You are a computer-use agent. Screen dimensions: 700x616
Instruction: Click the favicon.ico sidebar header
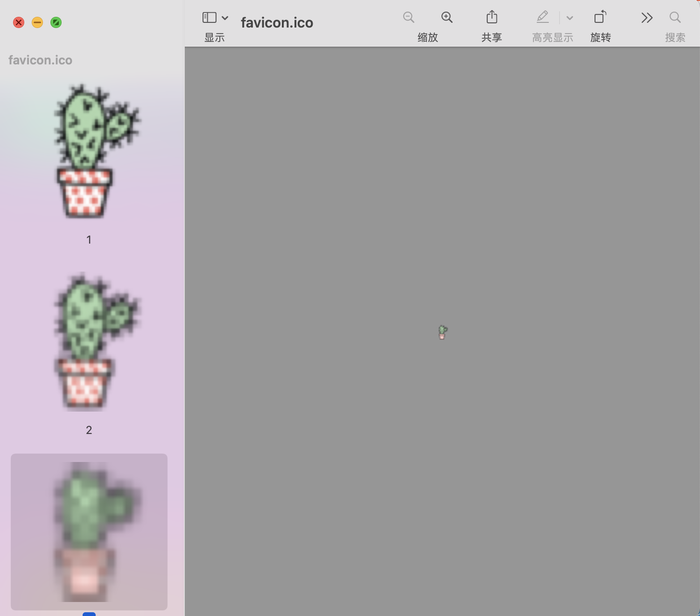click(x=40, y=60)
